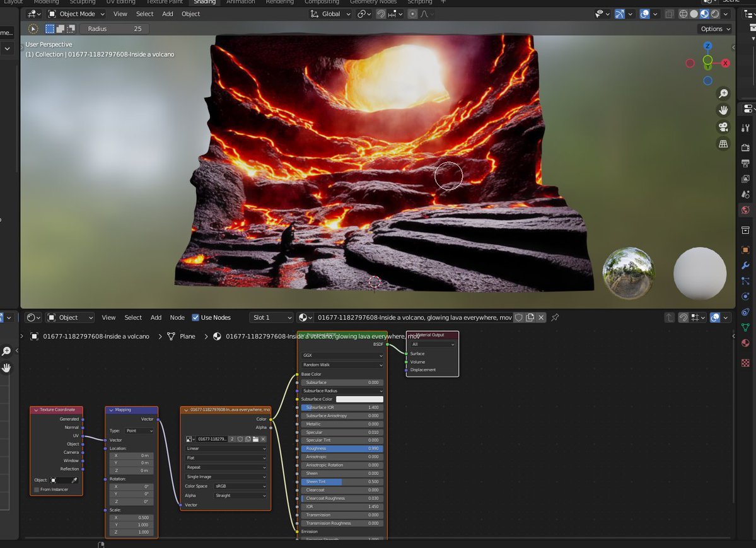Select material preview viewport shading
This screenshot has width=756, height=548.
704,14
